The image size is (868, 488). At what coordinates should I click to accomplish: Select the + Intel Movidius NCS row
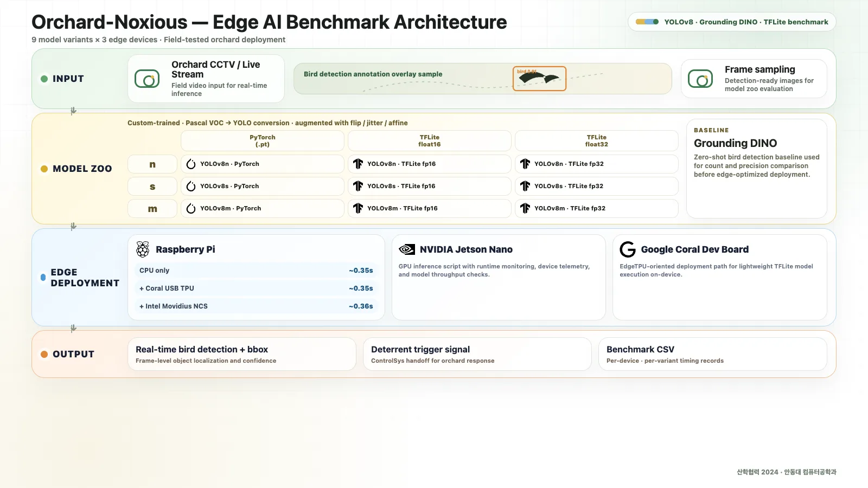256,306
